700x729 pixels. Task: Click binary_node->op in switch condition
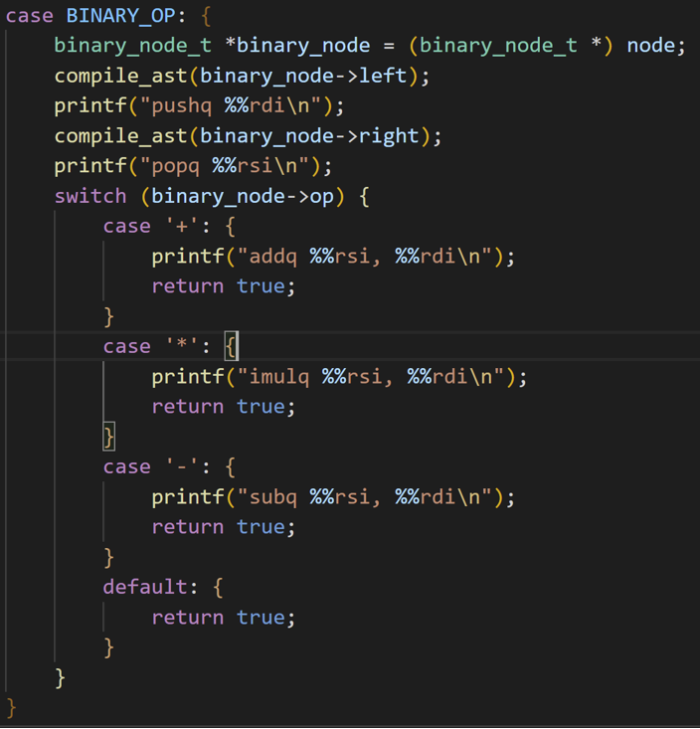(243, 196)
